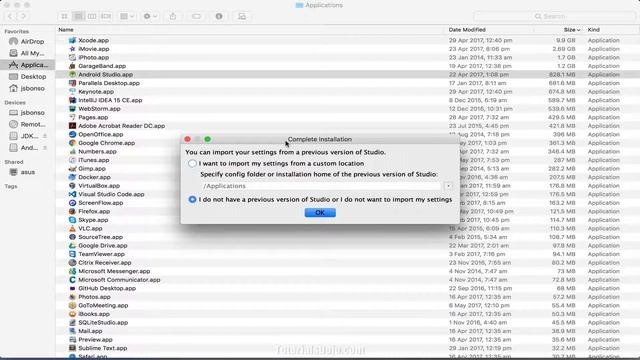Viewport: 640px width, 360px height.
Task: Select the GarageBand.app icon
Action: (72, 66)
